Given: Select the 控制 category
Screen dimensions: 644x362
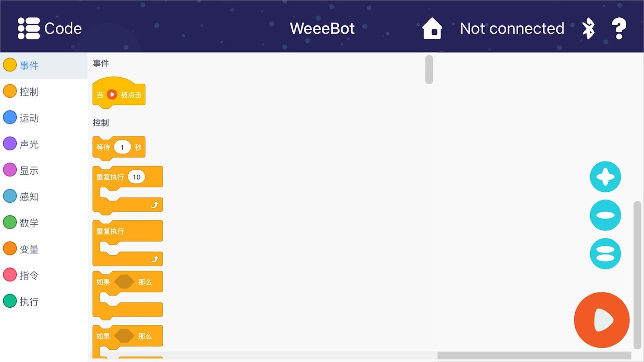Looking at the screenshot, I should (29, 92).
